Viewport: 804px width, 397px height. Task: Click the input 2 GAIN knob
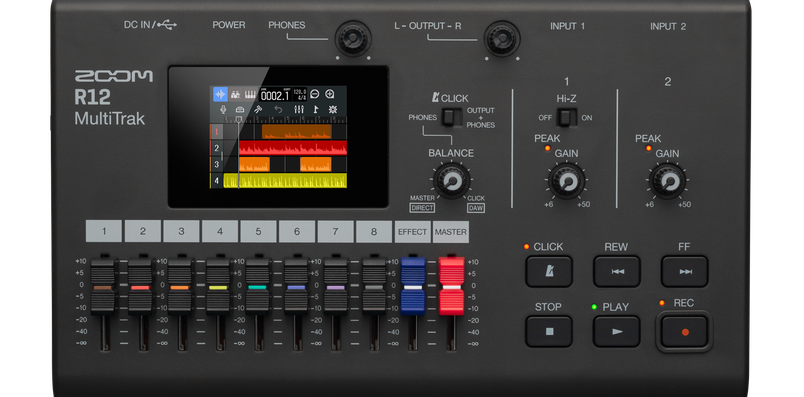[x=667, y=181]
